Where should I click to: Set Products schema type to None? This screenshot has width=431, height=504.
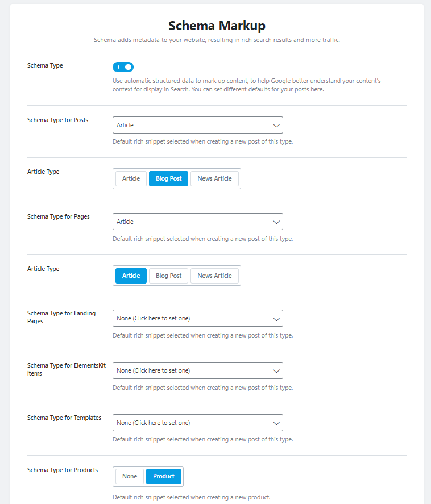[x=130, y=476]
